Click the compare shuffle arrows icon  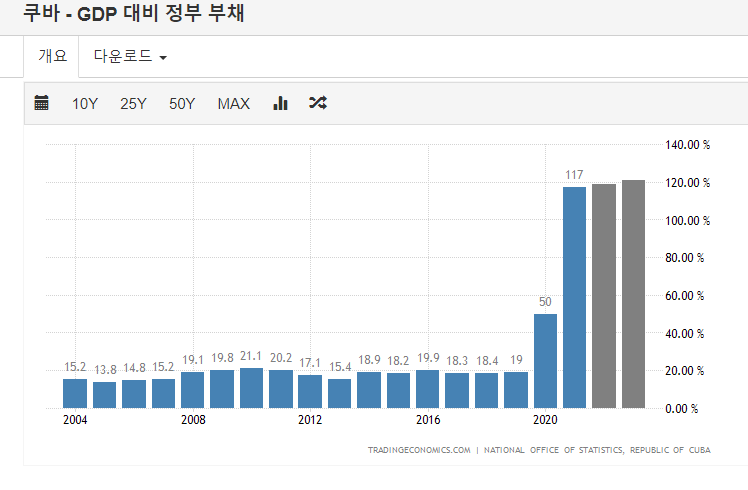point(318,103)
